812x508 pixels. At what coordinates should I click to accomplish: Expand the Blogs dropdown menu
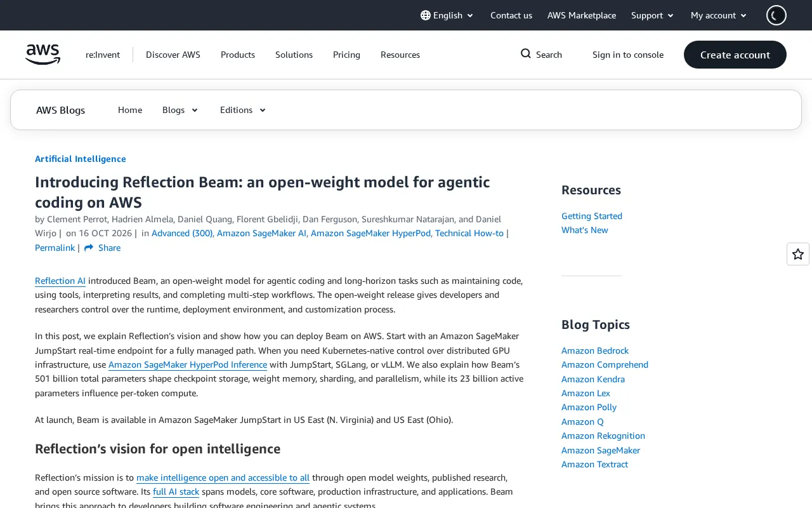[x=180, y=110]
